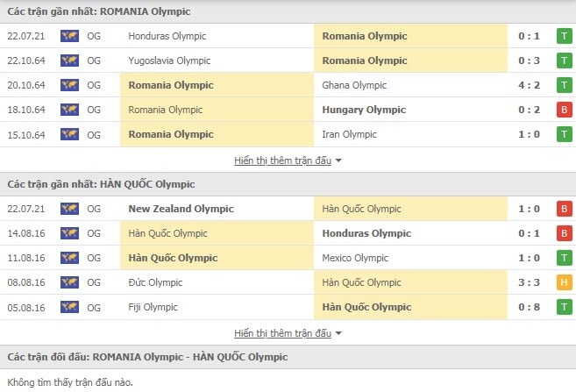Open the Ghana Olympic team link
Viewport: 576px width, 392px height.
(x=354, y=85)
